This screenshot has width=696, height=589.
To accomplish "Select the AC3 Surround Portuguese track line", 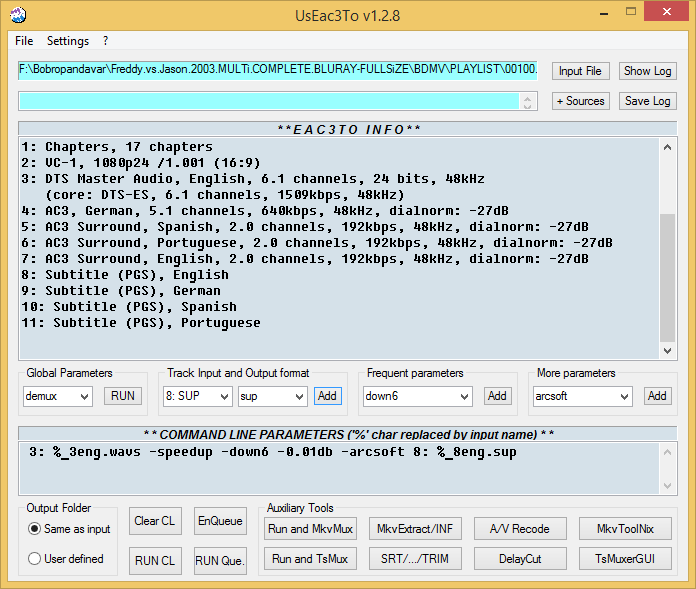I will click(x=317, y=243).
